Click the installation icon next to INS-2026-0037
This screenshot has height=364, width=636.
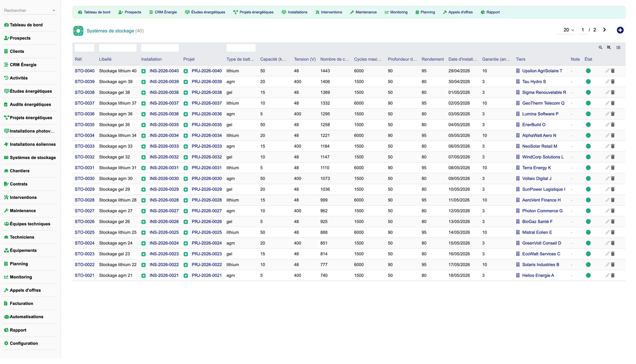coord(143,103)
